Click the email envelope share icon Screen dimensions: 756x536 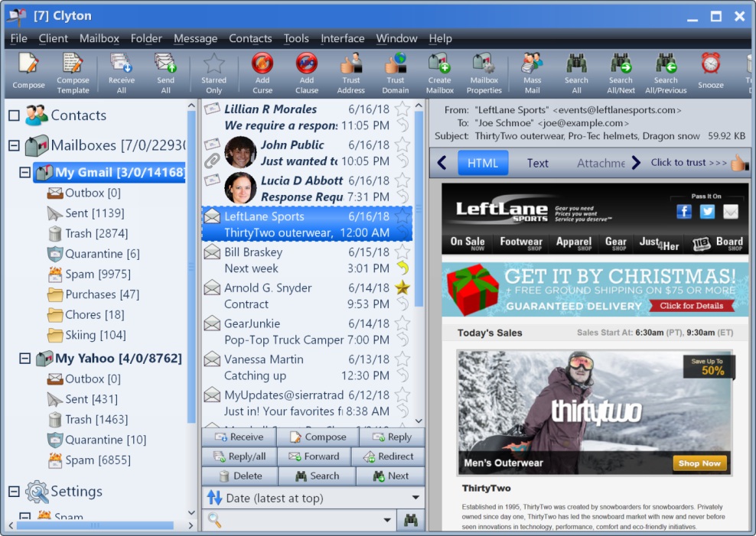click(731, 211)
